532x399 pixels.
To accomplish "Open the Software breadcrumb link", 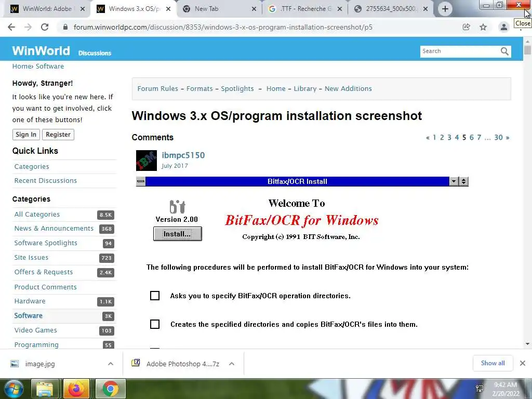I will point(50,66).
